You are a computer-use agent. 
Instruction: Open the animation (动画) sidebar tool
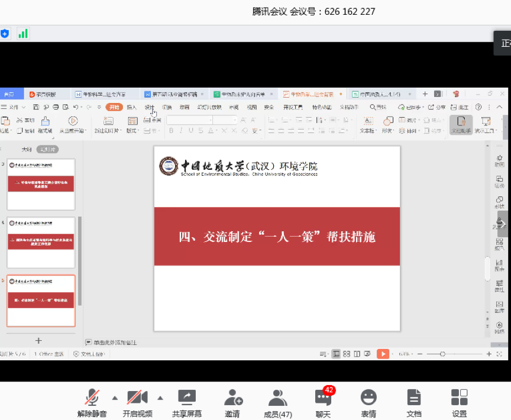pyautogui.click(x=499, y=160)
